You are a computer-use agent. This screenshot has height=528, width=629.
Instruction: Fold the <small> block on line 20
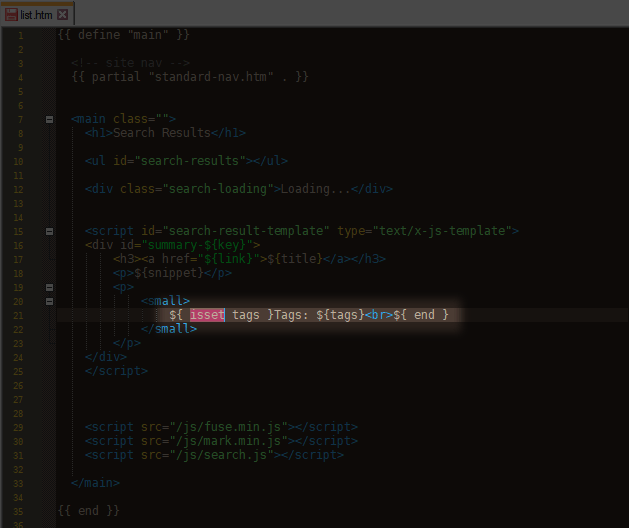(x=49, y=301)
